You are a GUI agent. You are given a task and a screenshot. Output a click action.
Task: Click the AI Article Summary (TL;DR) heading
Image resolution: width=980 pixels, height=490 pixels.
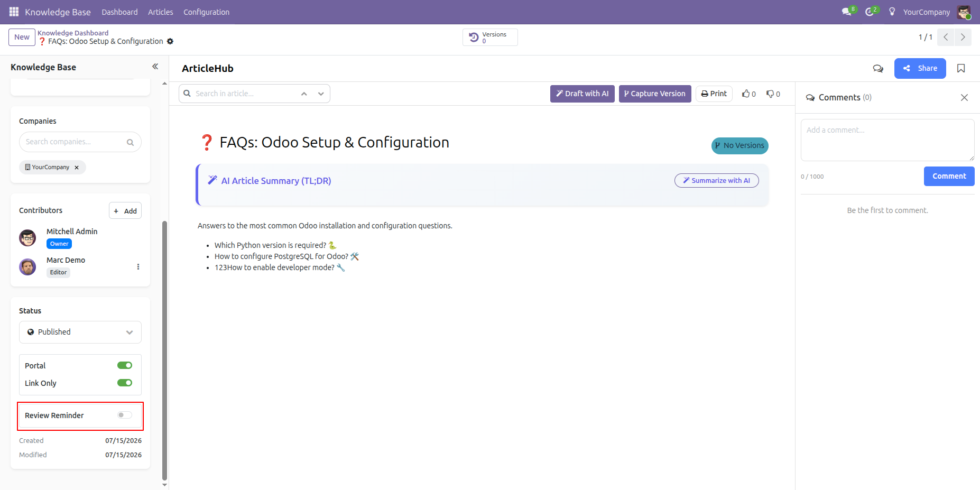(276, 181)
